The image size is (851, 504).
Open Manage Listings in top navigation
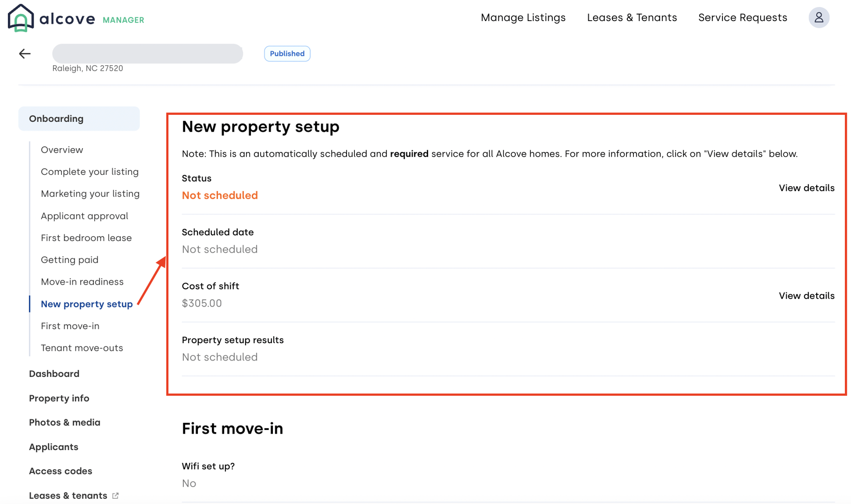[x=523, y=18]
